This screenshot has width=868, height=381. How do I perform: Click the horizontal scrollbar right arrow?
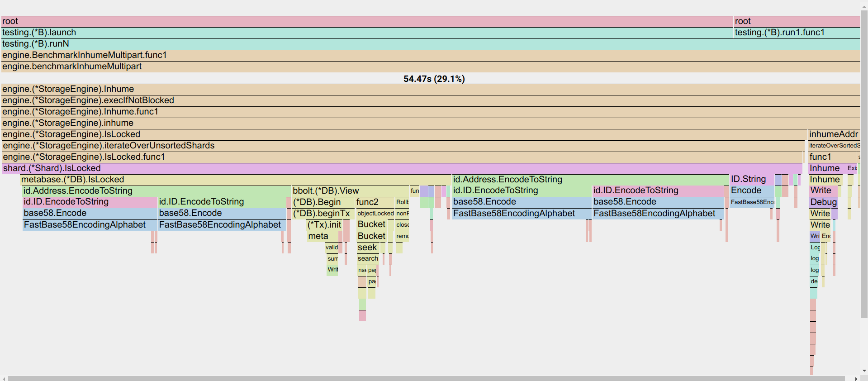pyautogui.click(x=856, y=378)
